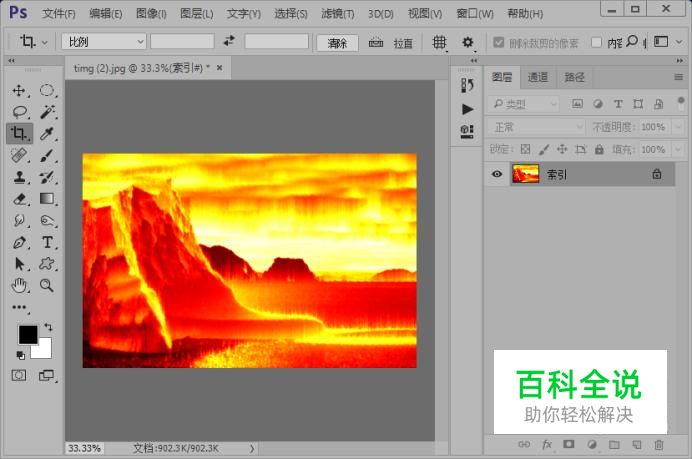The height and width of the screenshot is (459, 692).
Task: Open the Window (窗口) menu
Action: point(475,14)
